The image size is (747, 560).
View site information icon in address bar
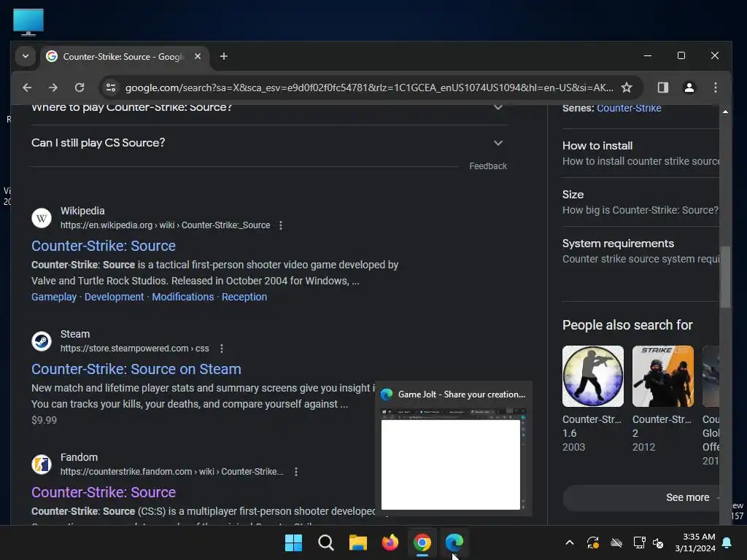coord(111,87)
